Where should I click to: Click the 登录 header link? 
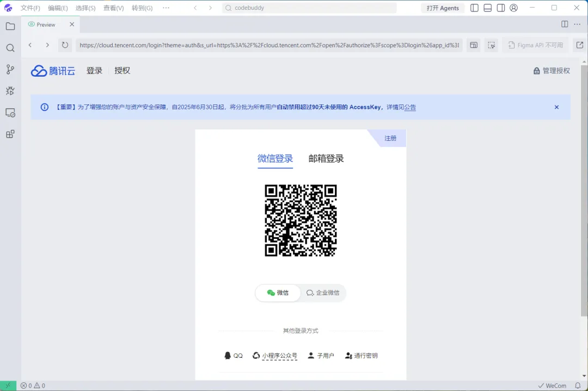click(x=95, y=71)
